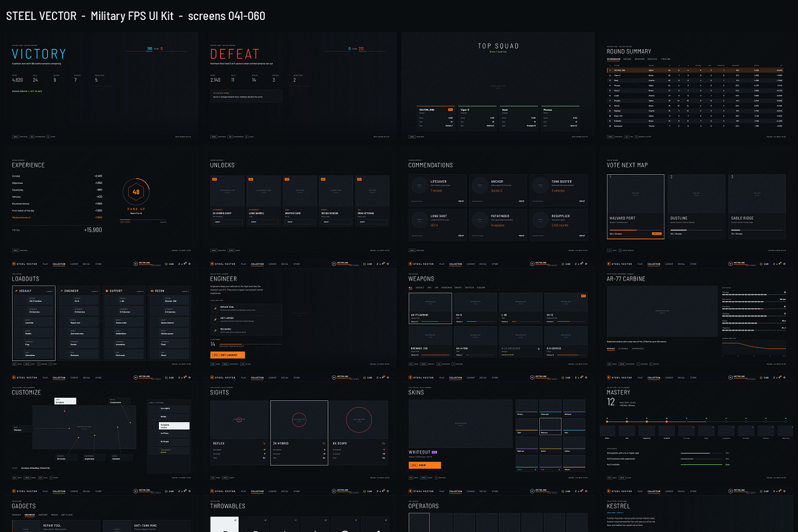Click Reflex red reticle in Sights
Viewport: 798px width, 532px height.
239,420
